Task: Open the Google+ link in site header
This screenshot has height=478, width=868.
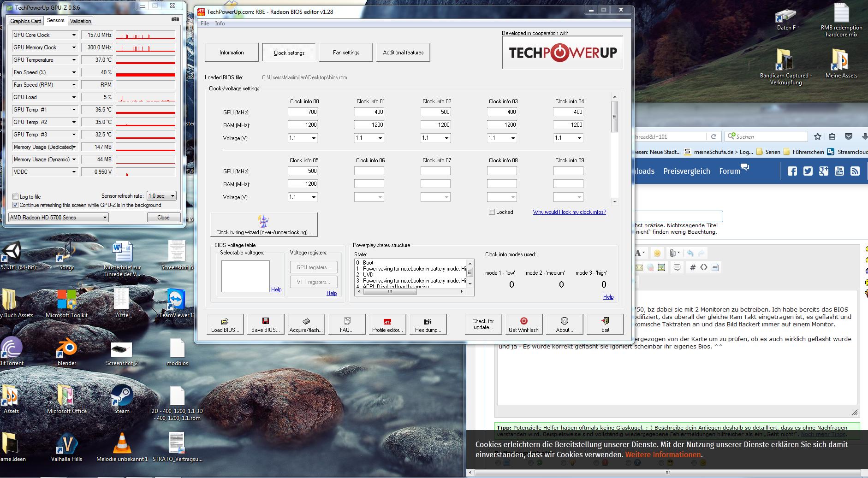Action: click(x=824, y=171)
